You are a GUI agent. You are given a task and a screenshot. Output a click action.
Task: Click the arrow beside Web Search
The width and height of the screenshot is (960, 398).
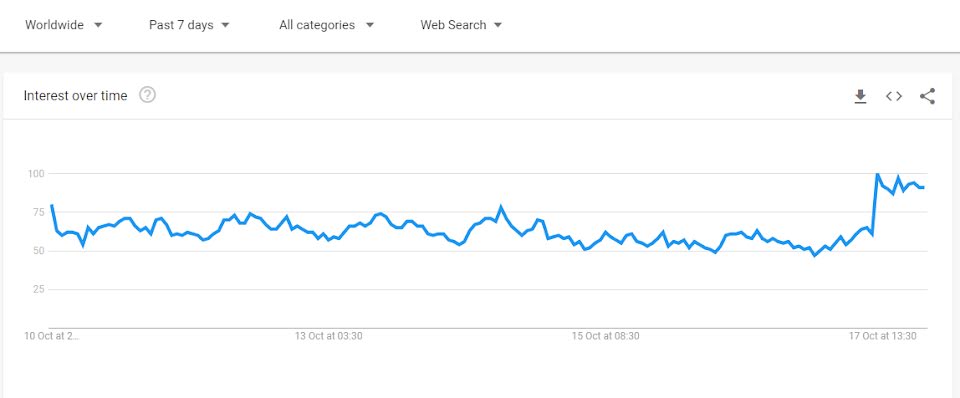[498, 25]
